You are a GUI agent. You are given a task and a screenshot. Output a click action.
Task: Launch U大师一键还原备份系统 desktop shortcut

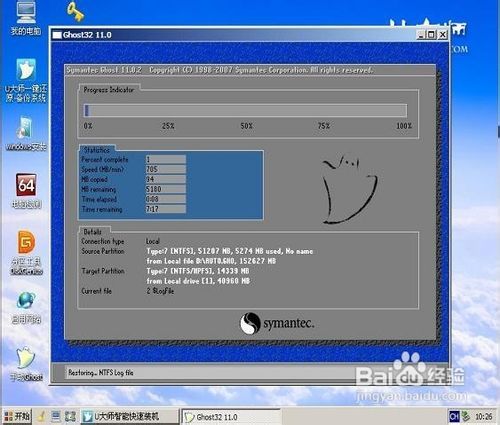point(26,80)
